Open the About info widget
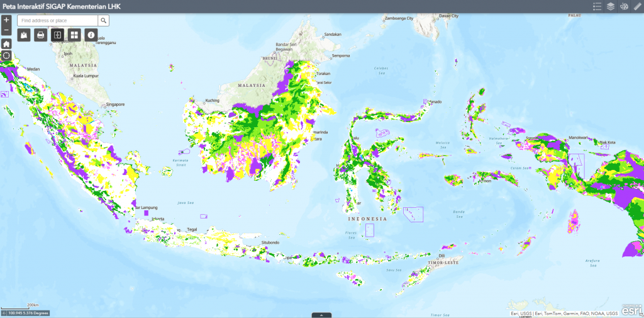This screenshot has width=644, height=318. (91, 35)
